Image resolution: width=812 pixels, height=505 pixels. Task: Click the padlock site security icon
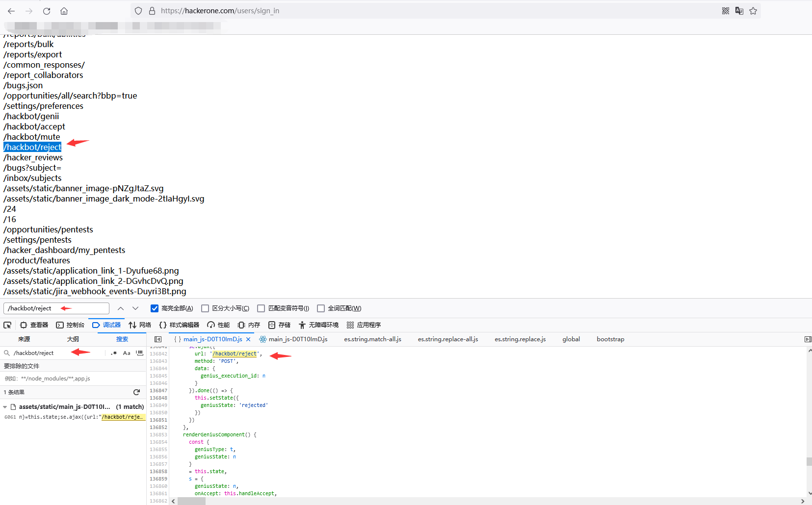coord(152,11)
